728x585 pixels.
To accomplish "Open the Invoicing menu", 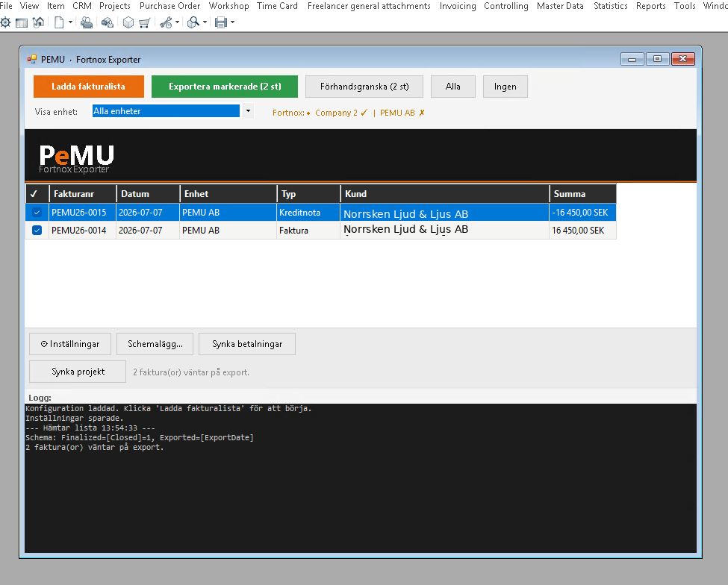I will tap(458, 6).
